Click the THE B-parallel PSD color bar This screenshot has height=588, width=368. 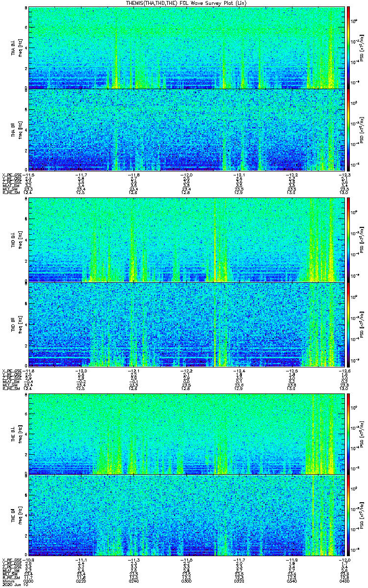pyautogui.click(x=348, y=515)
